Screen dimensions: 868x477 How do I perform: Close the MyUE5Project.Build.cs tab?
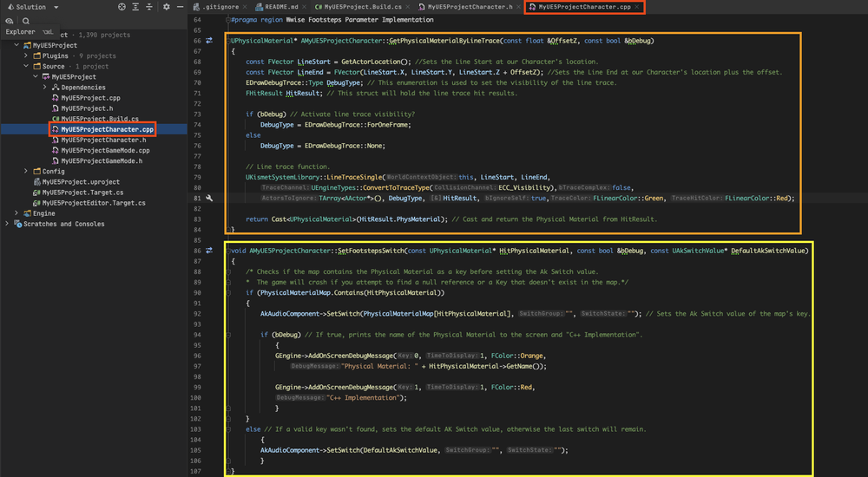tap(409, 7)
